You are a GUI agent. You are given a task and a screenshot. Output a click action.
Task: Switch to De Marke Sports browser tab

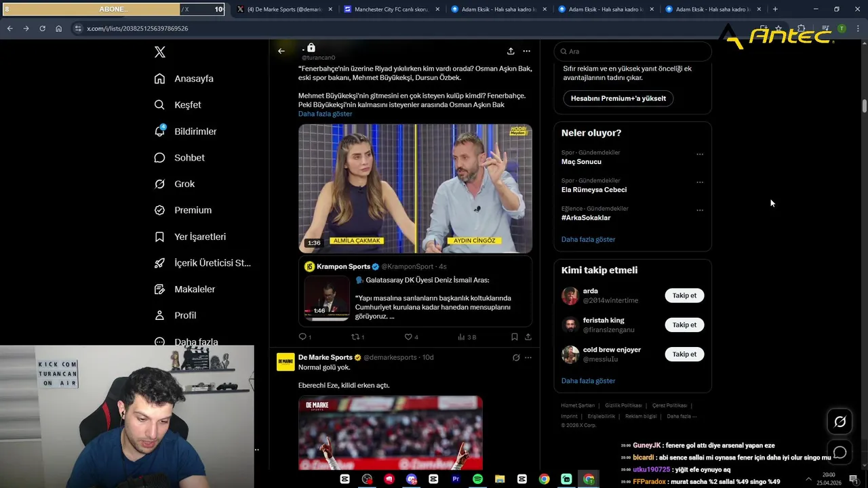(285, 9)
